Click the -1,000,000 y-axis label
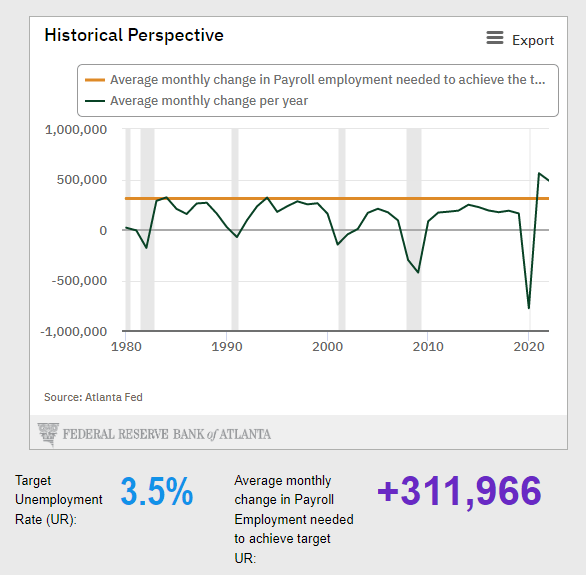Image resolution: width=586 pixels, height=575 pixels. pos(74,331)
